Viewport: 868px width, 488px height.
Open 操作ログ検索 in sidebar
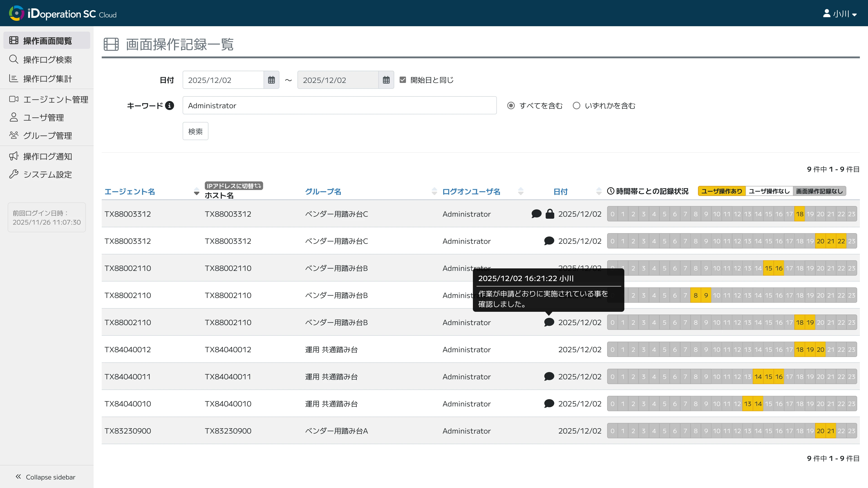pos(47,60)
